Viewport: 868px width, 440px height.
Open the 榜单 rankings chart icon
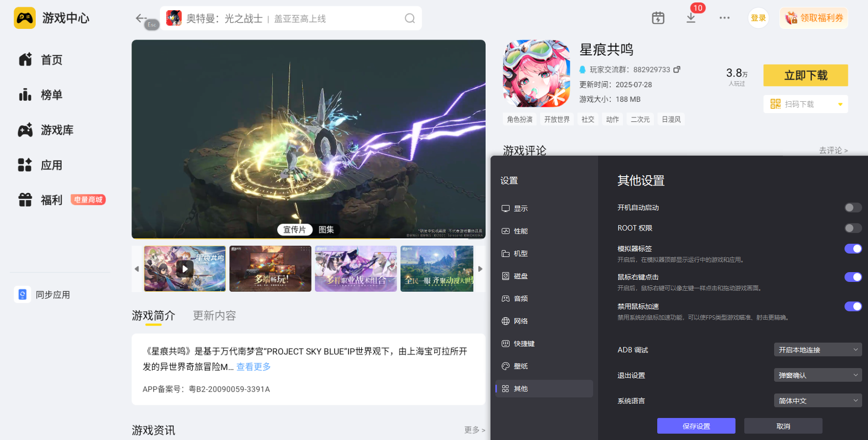point(25,95)
